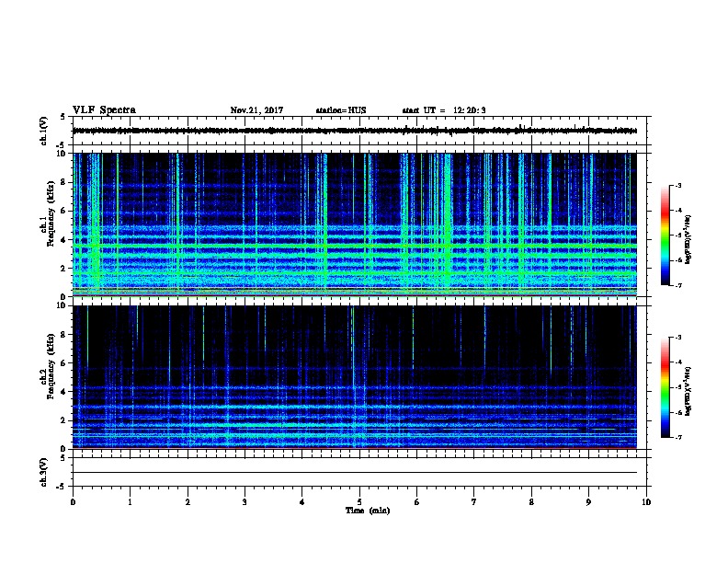Image resolution: width=728 pixels, height=563 pixels.
Task: Click the ch.1 frequency axis "6" tick label
Action: pyautogui.click(x=65, y=211)
